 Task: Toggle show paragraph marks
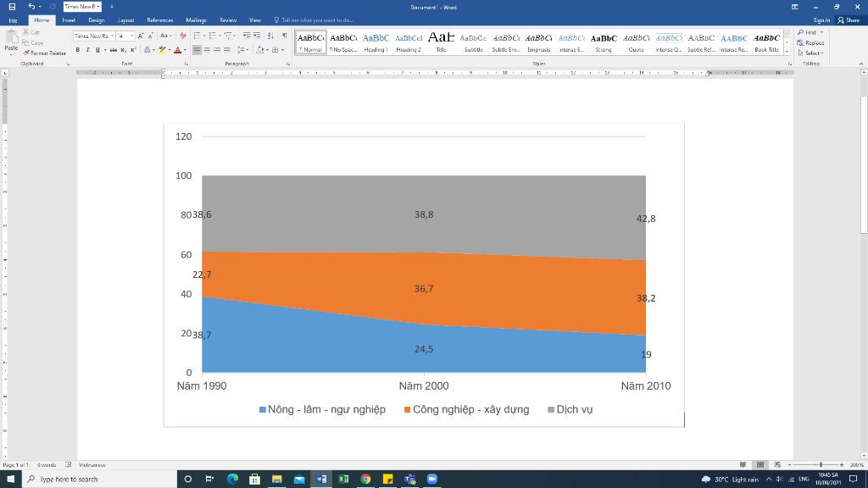[285, 36]
